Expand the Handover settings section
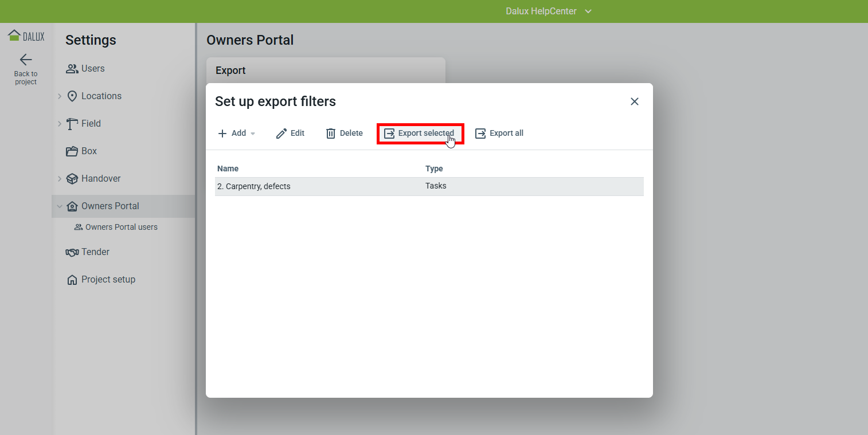 60,179
